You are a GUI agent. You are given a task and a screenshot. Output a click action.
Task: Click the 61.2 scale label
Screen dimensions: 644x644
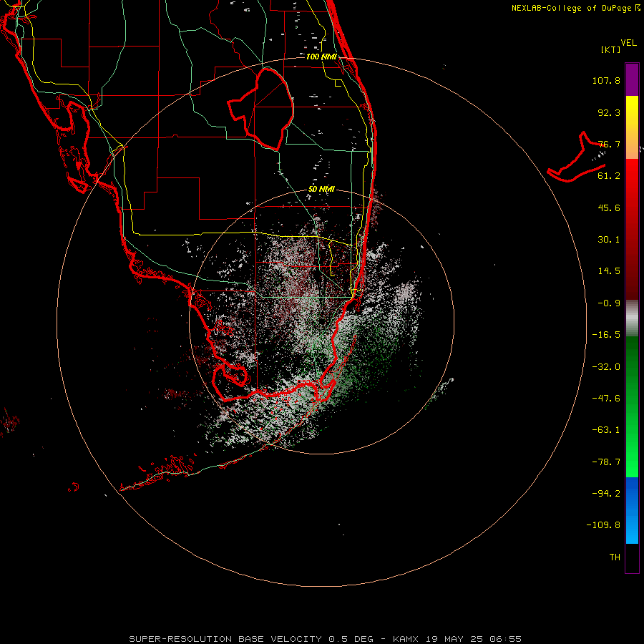609,176
